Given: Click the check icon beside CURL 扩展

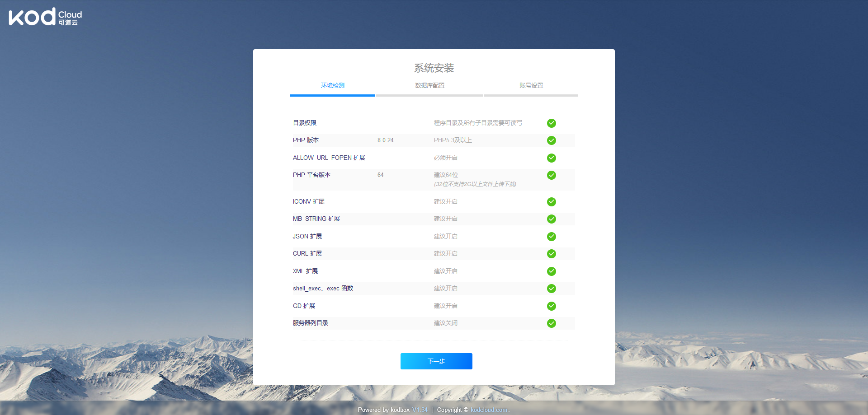Looking at the screenshot, I should (552, 254).
